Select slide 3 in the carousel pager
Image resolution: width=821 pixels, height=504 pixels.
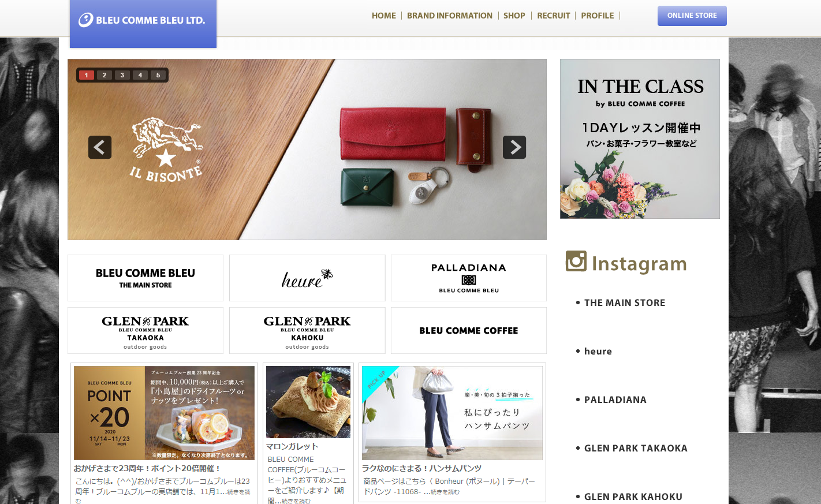coord(122,75)
